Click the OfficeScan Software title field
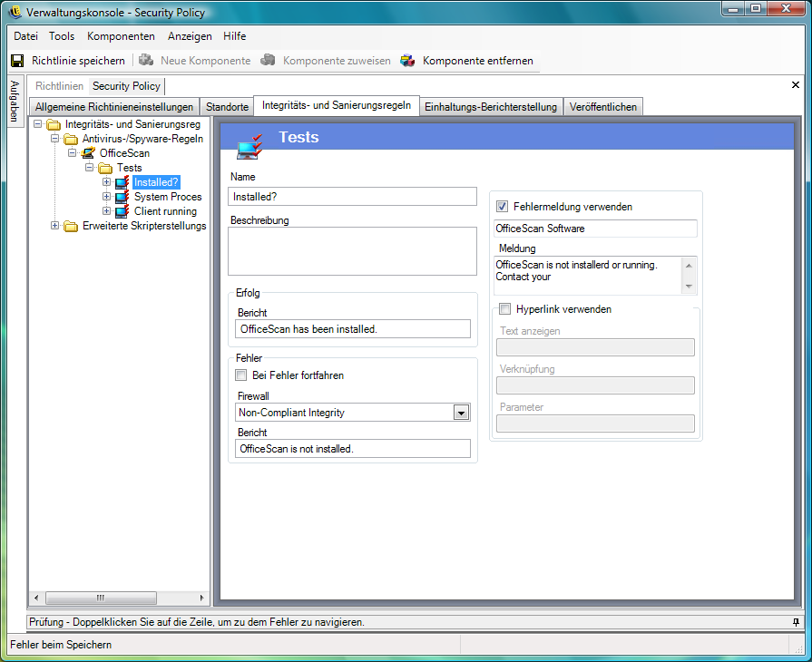The image size is (812, 662). [x=595, y=229]
